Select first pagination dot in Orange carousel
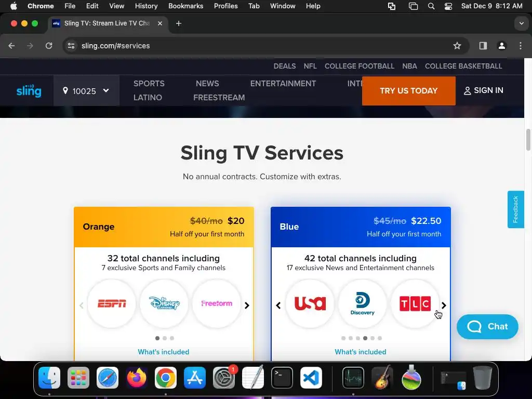The height and width of the screenshot is (399, 532). tap(157, 338)
